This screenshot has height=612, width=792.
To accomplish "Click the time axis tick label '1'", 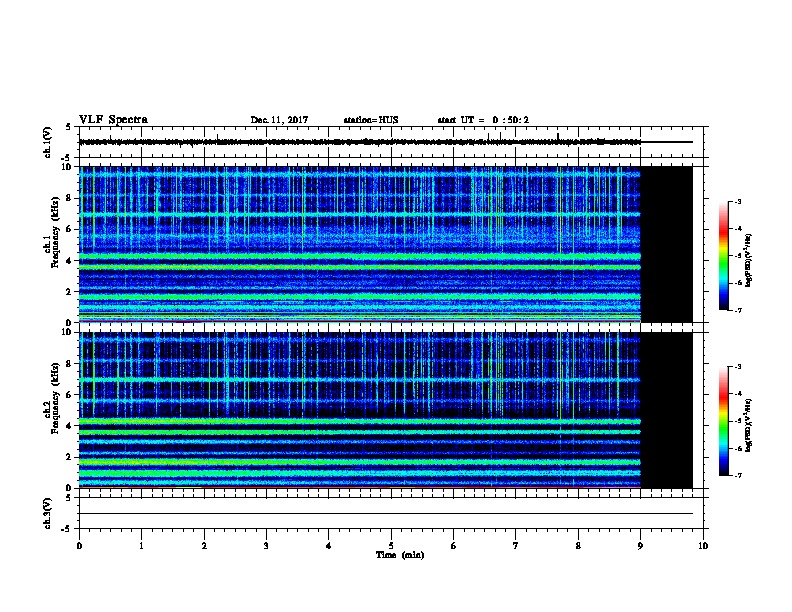I will [x=141, y=546].
